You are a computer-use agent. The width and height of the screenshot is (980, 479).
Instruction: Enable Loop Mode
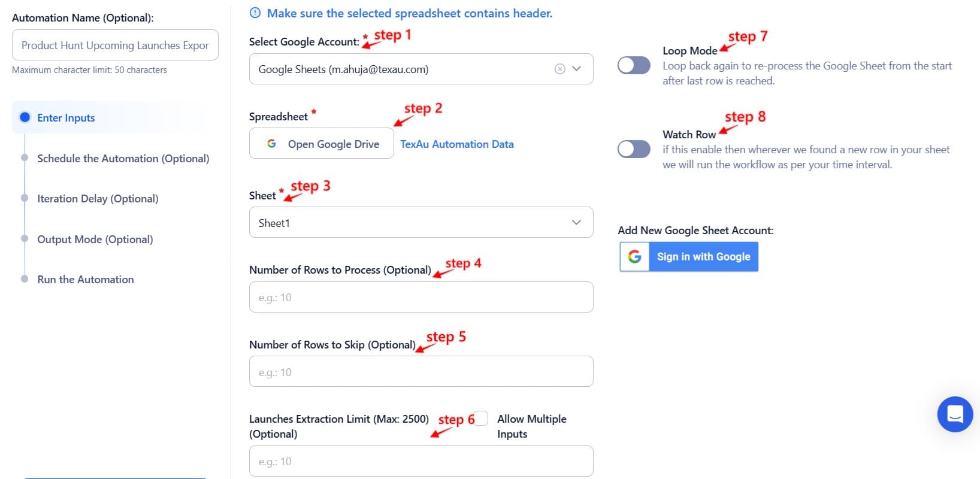coord(634,65)
